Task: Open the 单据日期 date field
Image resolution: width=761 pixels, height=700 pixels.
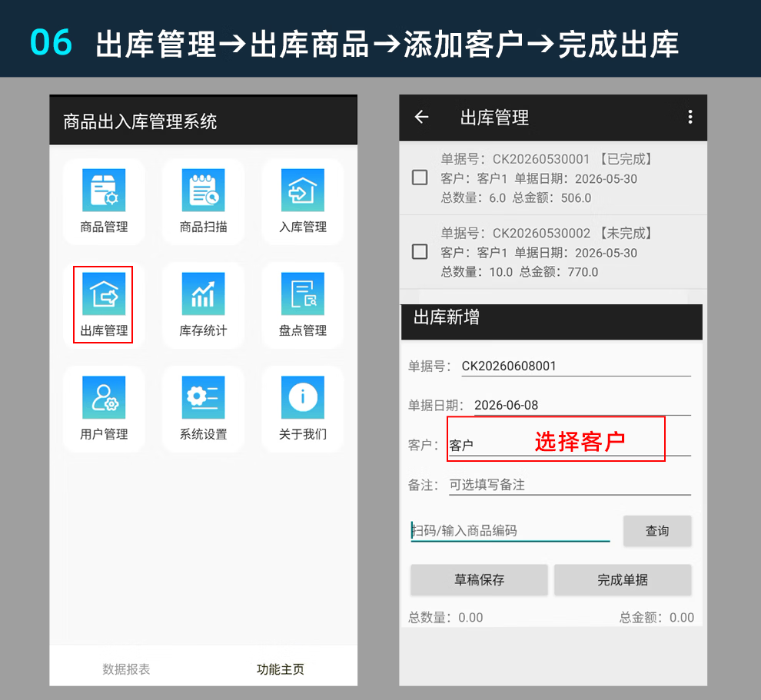Action: coord(583,405)
